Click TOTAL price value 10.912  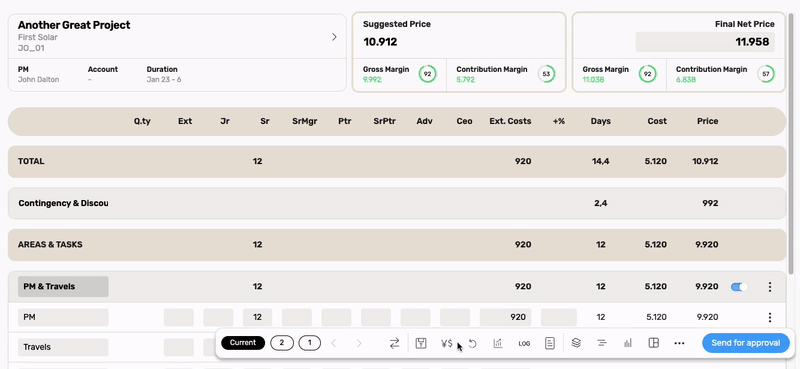click(x=705, y=161)
